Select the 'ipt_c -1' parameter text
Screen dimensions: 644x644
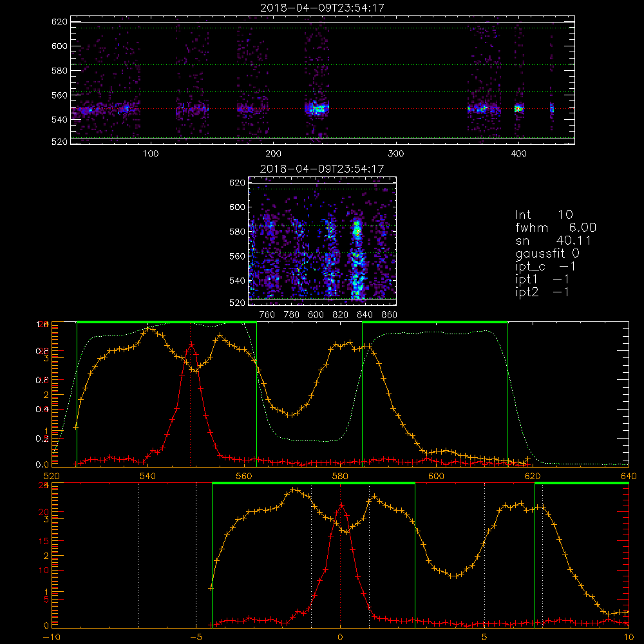point(545,267)
